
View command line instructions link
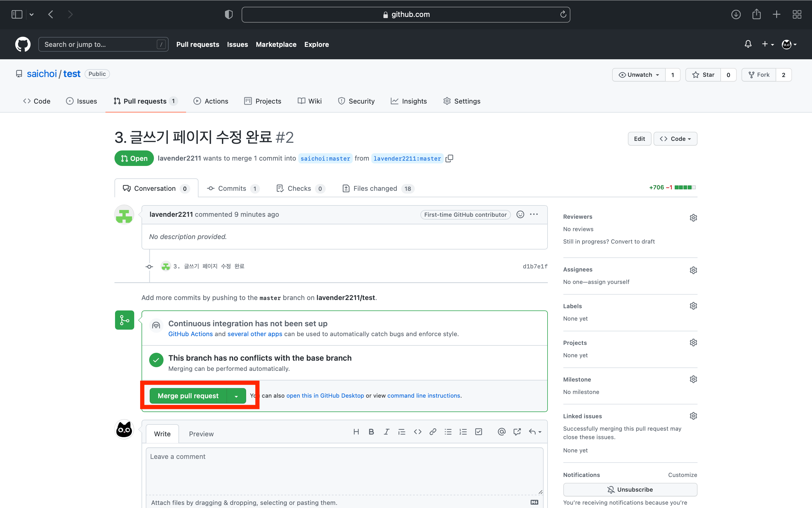(x=424, y=396)
